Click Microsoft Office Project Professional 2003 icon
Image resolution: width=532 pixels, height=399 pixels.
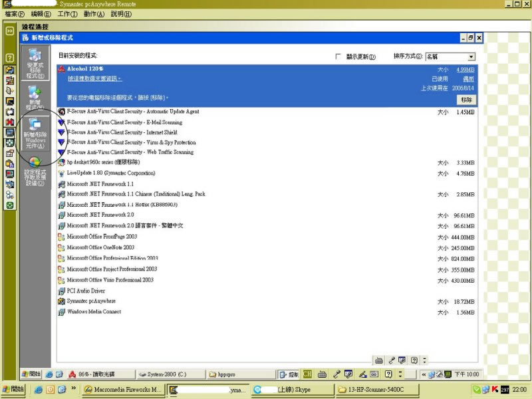click(x=61, y=269)
